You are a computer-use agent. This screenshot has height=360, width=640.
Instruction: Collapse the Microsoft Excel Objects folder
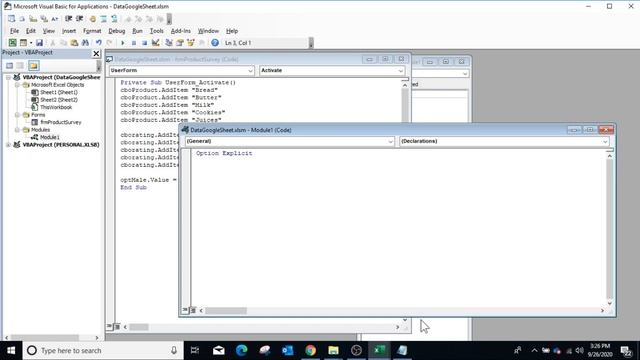pos(17,85)
